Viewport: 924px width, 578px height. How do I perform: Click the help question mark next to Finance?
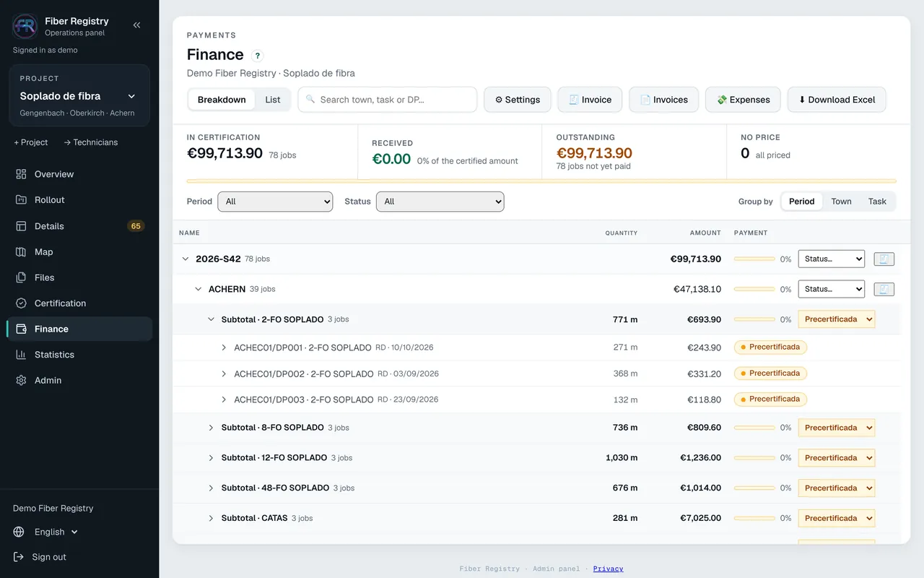click(x=258, y=56)
